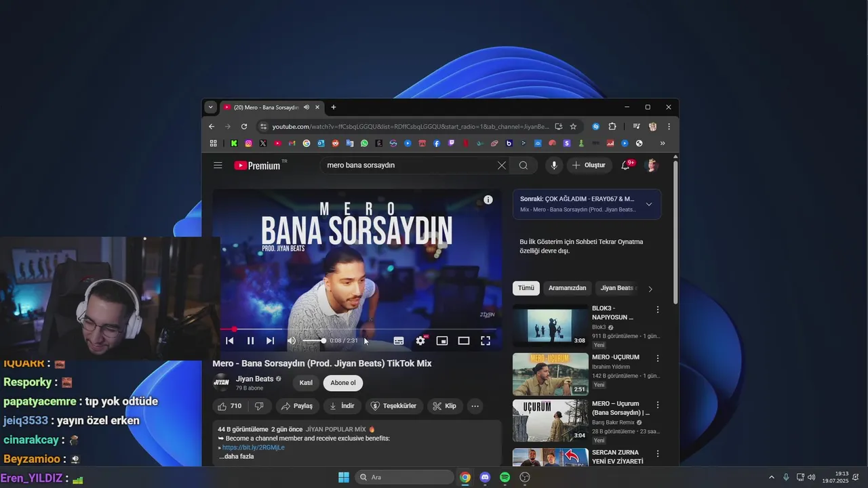868x488 pixels.
Task: Open Chrome tab search dropdown
Action: (211, 107)
